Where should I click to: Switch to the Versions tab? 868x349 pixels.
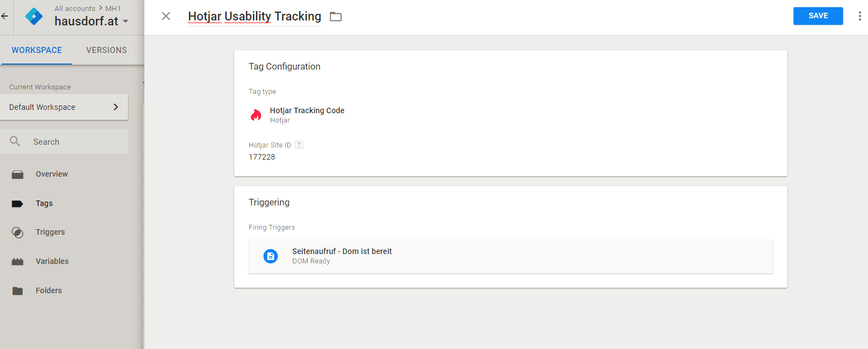click(x=106, y=50)
